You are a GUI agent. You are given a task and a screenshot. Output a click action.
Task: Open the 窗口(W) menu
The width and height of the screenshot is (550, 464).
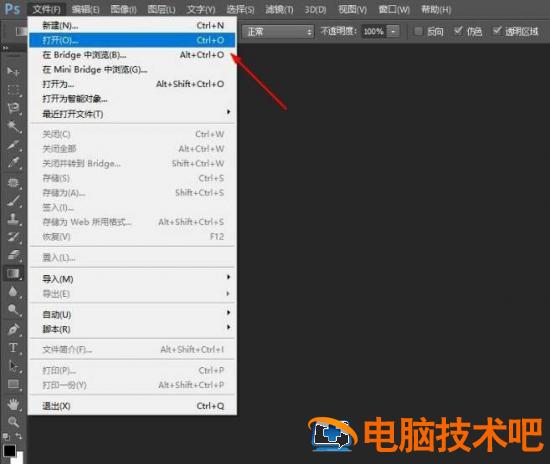[x=394, y=9]
